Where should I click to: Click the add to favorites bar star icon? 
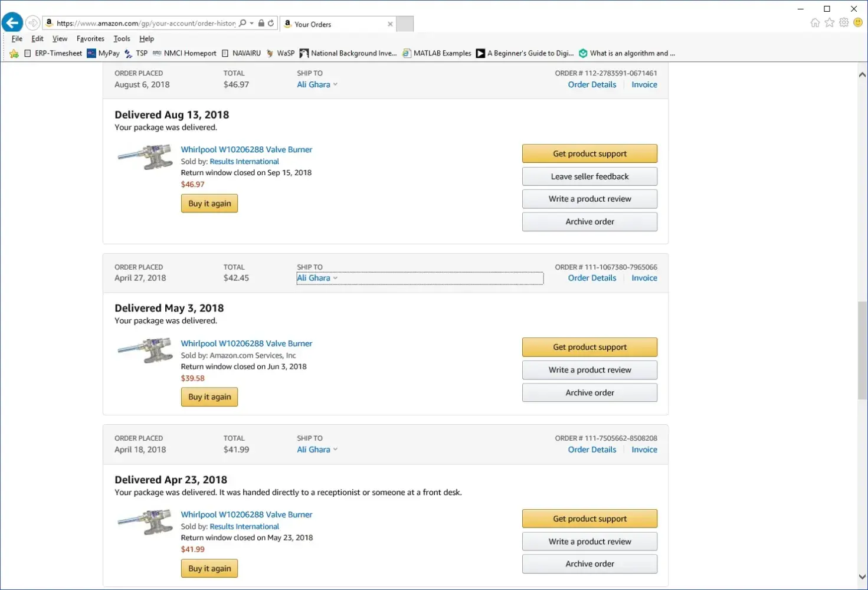[14, 54]
